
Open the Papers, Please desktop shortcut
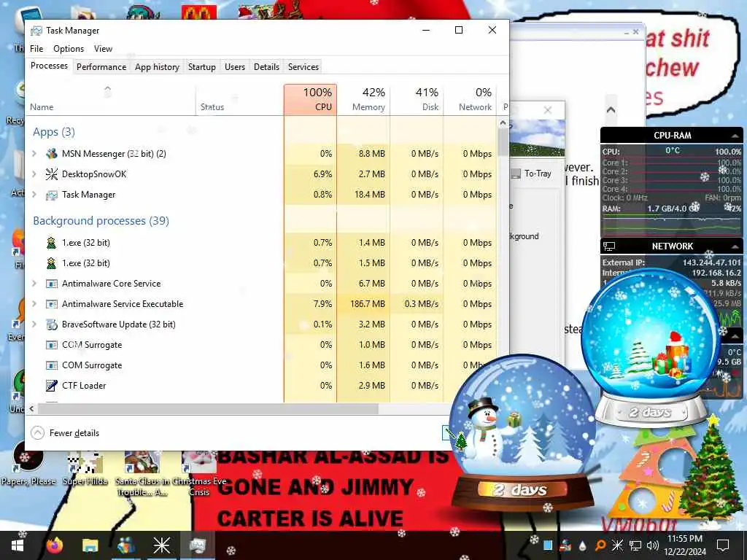click(x=28, y=463)
